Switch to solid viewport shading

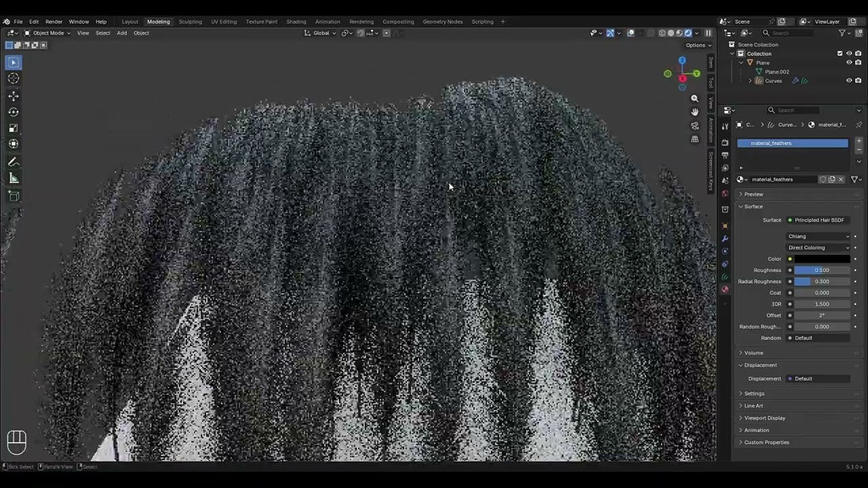click(671, 33)
